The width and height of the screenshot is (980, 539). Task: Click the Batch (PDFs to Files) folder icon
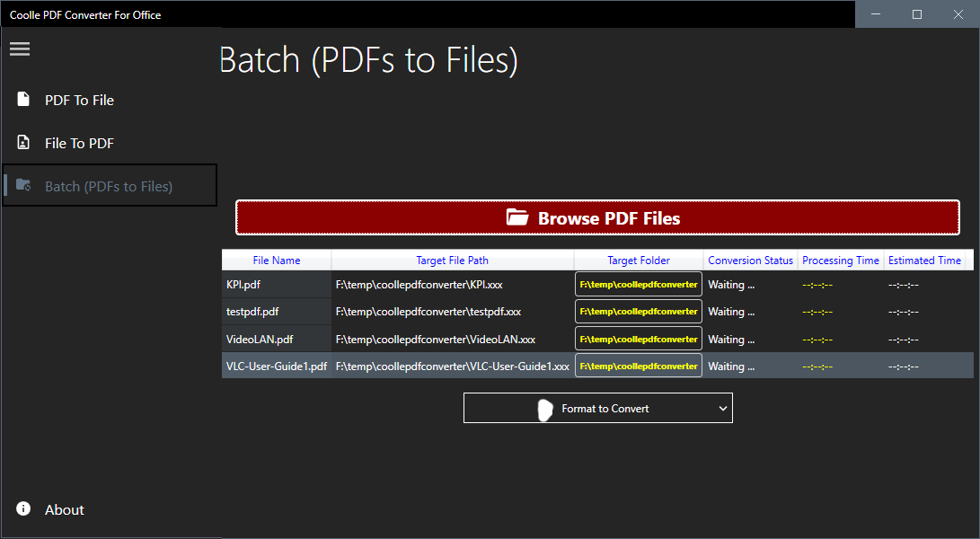click(24, 185)
